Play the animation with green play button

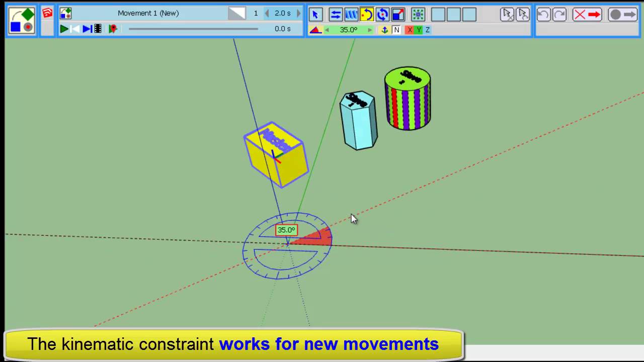point(64,29)
